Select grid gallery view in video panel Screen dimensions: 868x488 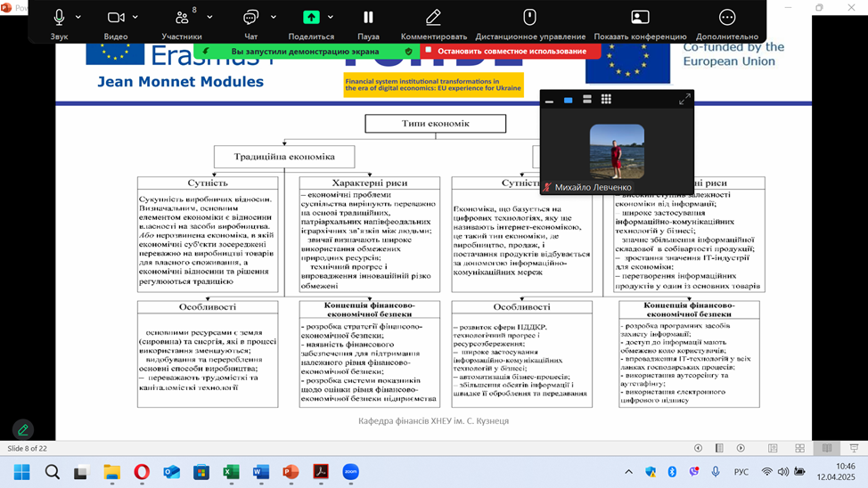tap(606, 100)
